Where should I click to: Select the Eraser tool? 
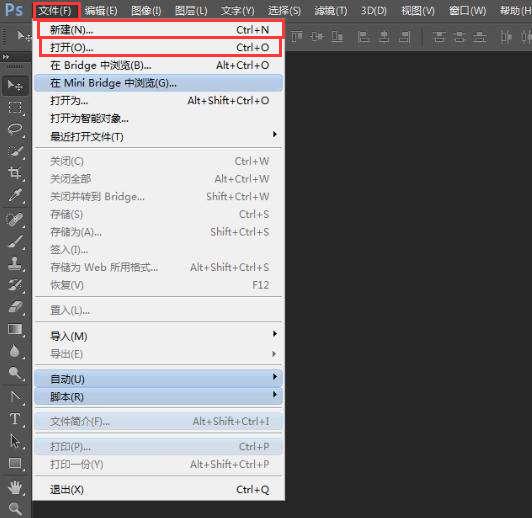15,307
